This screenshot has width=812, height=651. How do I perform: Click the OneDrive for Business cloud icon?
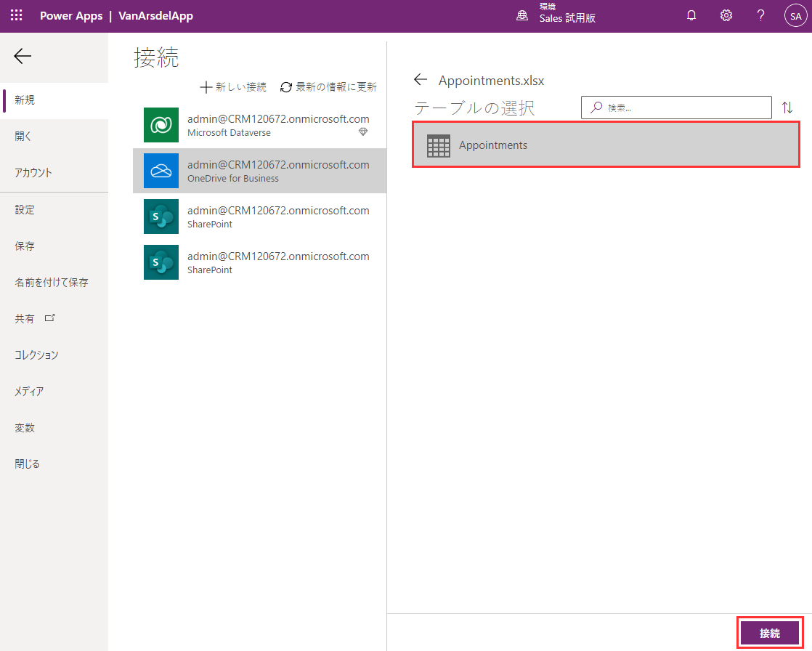pos(161,171)
